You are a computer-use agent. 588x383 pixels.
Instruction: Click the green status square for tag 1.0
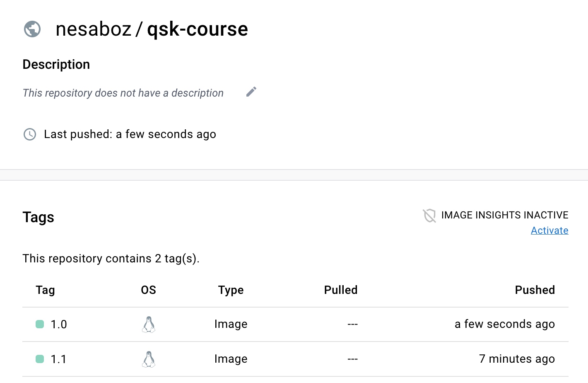[40, 324]
